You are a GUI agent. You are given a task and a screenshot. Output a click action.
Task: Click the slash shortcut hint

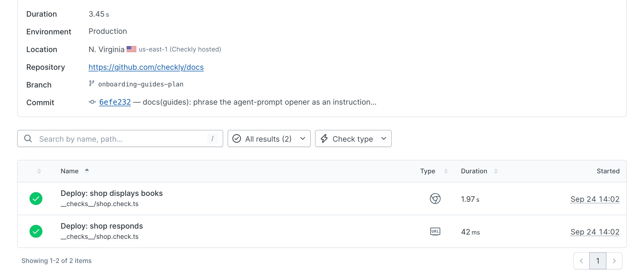click(x=212, y=138)
